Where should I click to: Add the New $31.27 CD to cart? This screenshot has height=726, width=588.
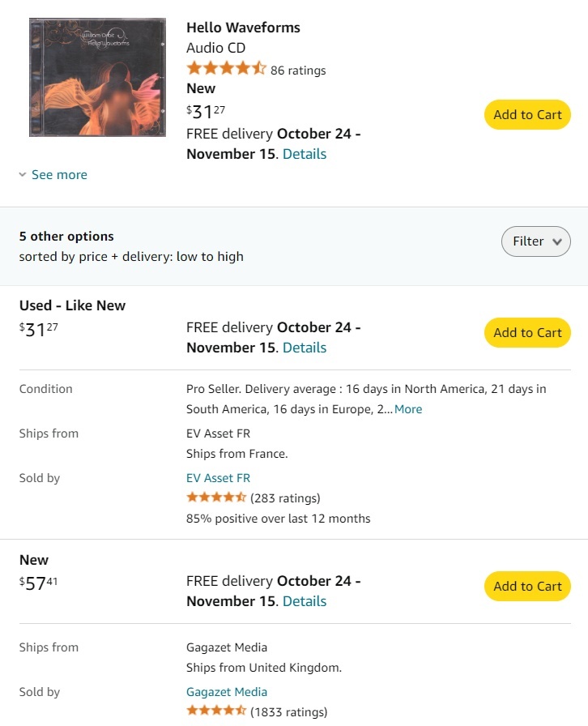point(527,115)
